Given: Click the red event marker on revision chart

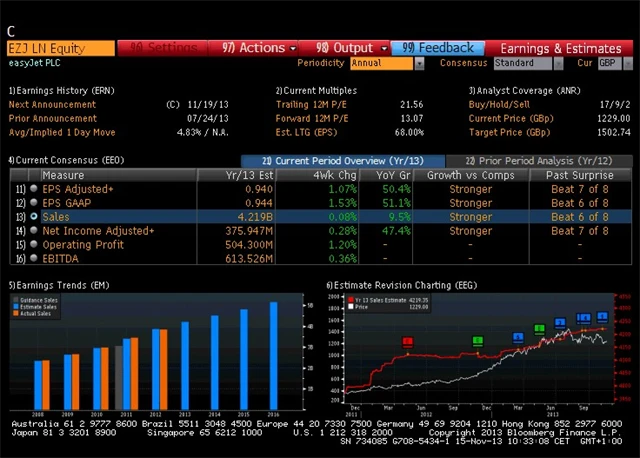Looking at the screenshot, I should click(407, 342).
